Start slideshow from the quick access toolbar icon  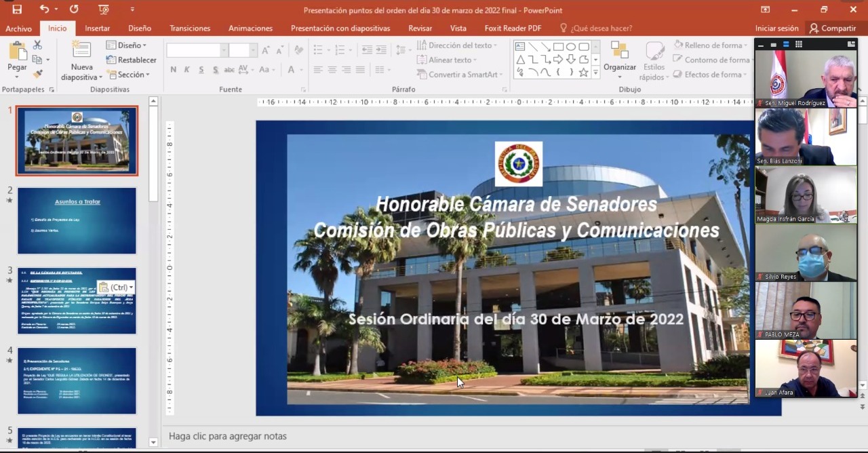104,9
